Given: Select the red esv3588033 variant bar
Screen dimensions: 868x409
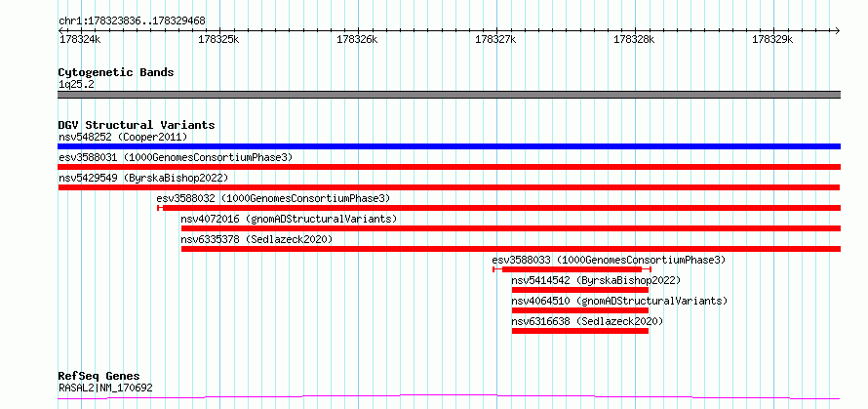Looking at the screenshot, I should click(x=572, y=269).
